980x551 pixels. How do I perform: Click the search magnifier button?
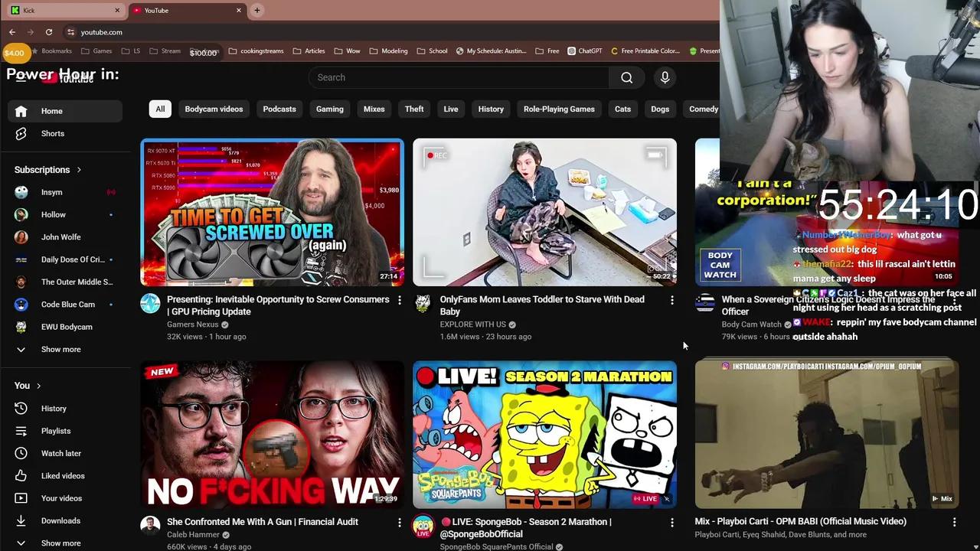(626, 77)
